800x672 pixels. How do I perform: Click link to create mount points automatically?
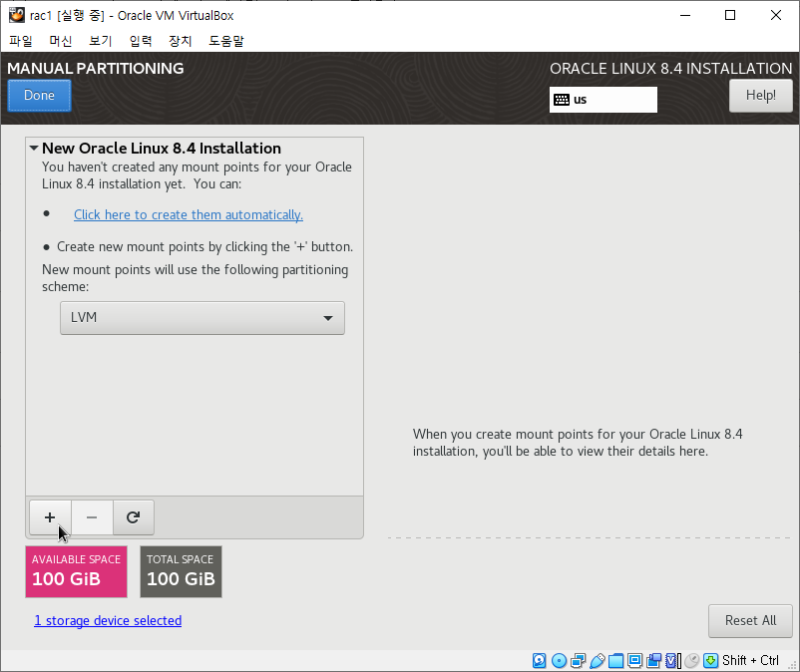pos(189,214)
